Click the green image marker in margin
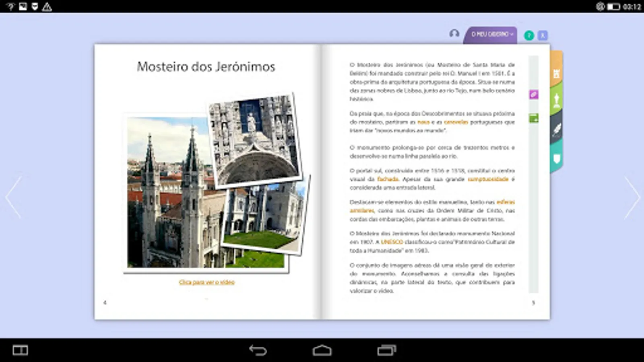The width and height of the screenshot is (644, 362). coord(534,118)
